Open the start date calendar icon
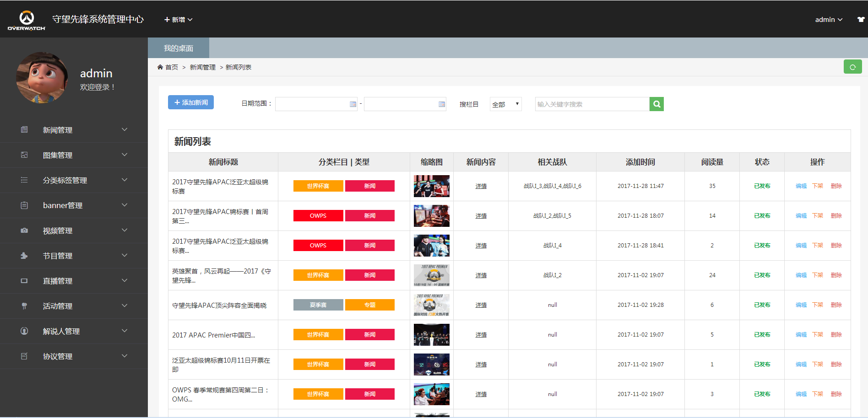868x418 pixels. tap(353, 104)
